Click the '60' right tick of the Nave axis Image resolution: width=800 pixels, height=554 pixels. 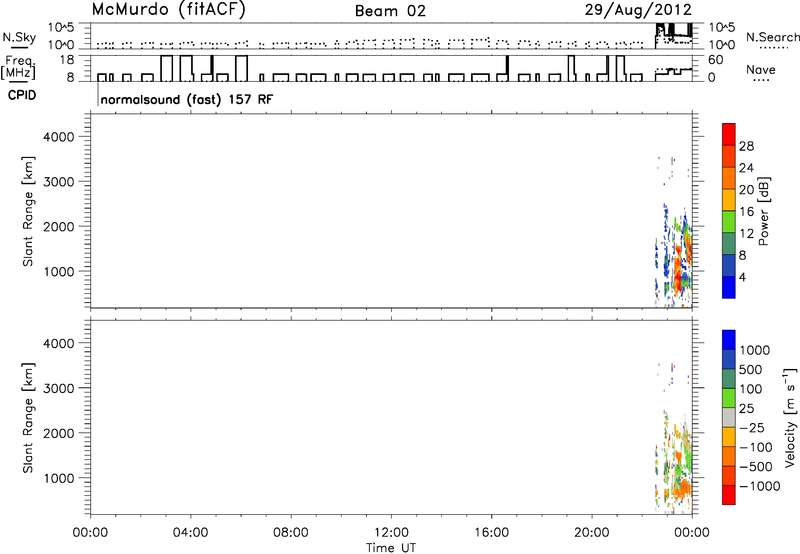[715, 60]
